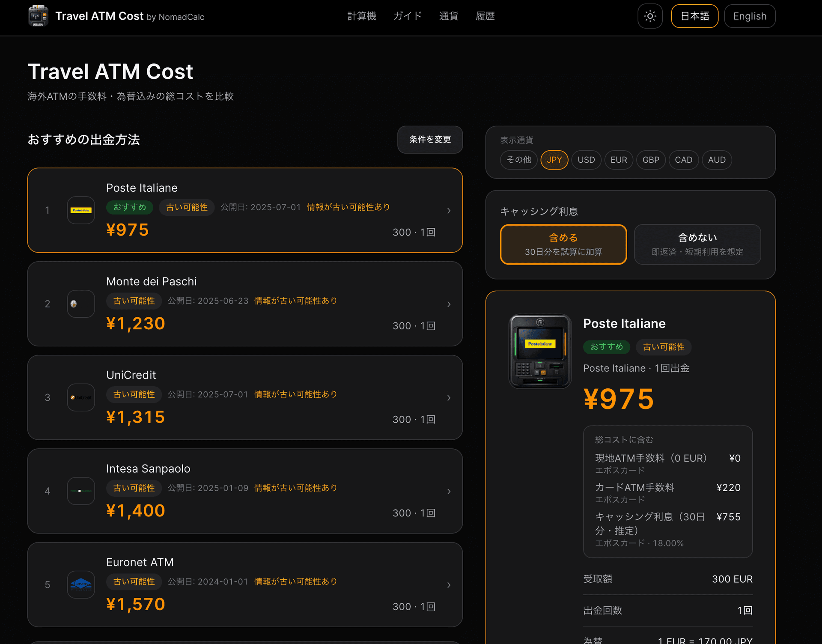Click the 出金回数 1回 value
Screen dimensions: 822x644
pyautogui.click(x=745, y=611)
